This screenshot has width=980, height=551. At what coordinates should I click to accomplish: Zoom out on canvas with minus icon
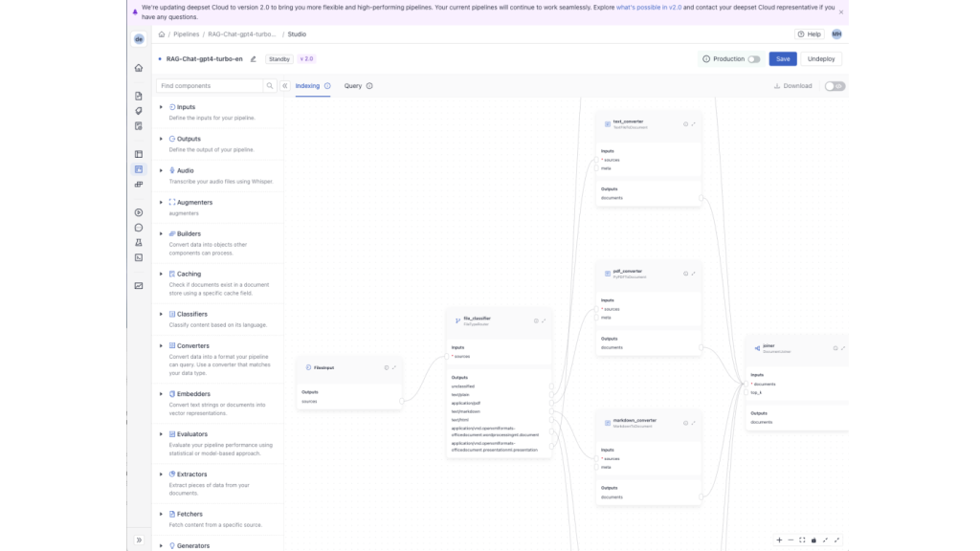coord(791,540)
